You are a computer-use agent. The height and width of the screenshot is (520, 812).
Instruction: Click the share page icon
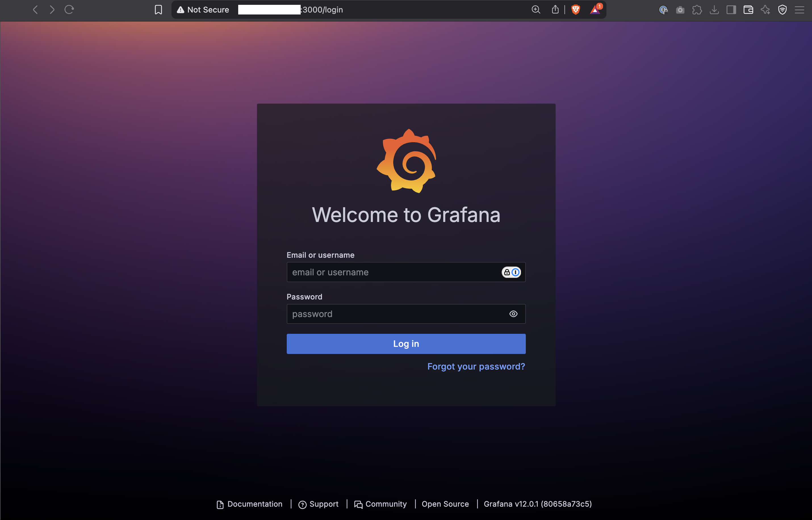(555, 9)
